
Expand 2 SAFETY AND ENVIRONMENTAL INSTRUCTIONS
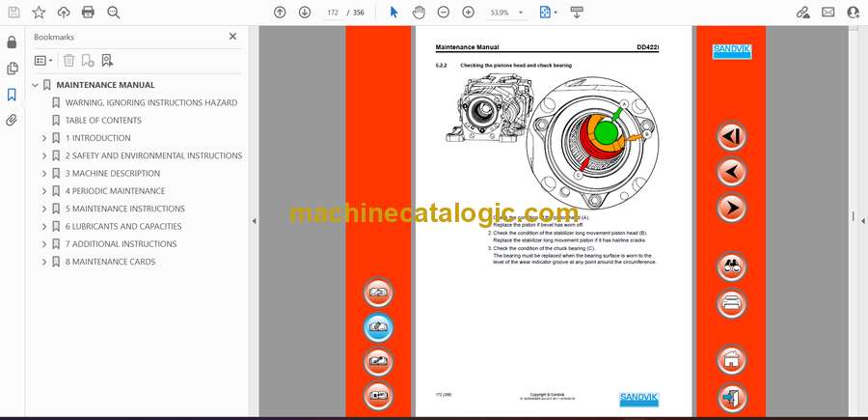(x=44, y=155)
